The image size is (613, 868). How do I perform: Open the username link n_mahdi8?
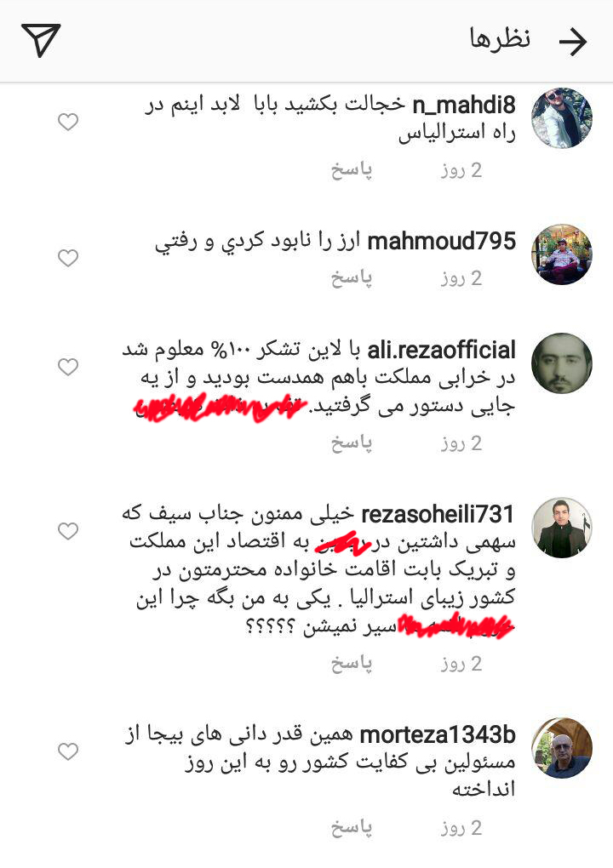click(464, 106)
